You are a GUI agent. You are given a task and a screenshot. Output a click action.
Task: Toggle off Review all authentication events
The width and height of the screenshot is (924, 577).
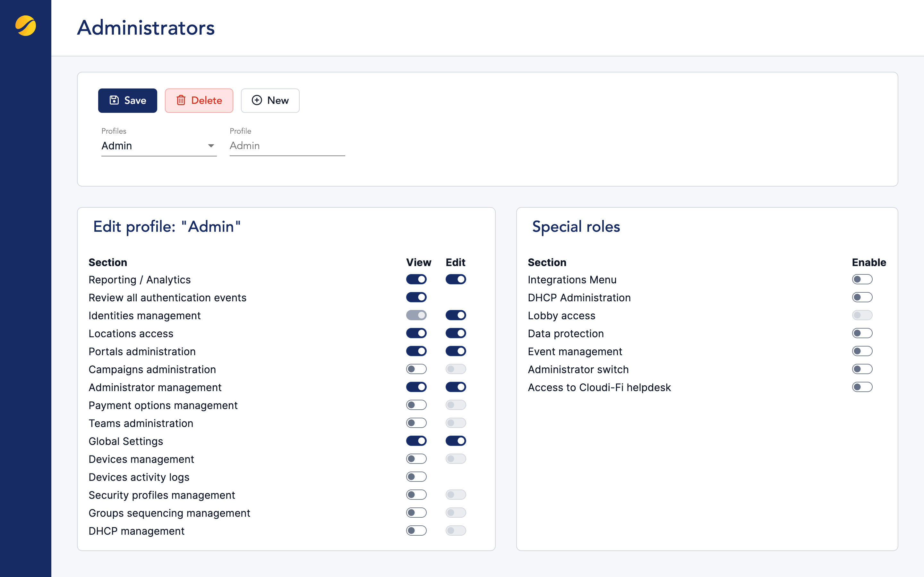pyautogui.click(x=416, y=297)
